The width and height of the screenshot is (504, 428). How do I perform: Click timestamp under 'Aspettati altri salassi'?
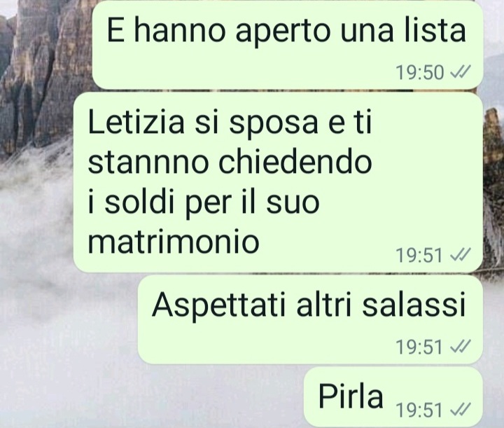pyautogui.click(x=420, y=347)
